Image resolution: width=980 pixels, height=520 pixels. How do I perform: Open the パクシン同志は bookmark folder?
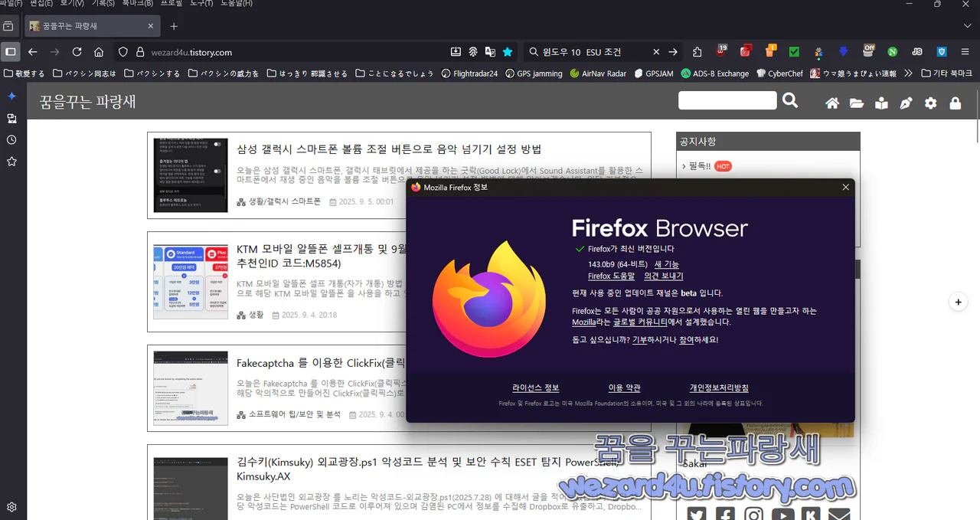84,74
